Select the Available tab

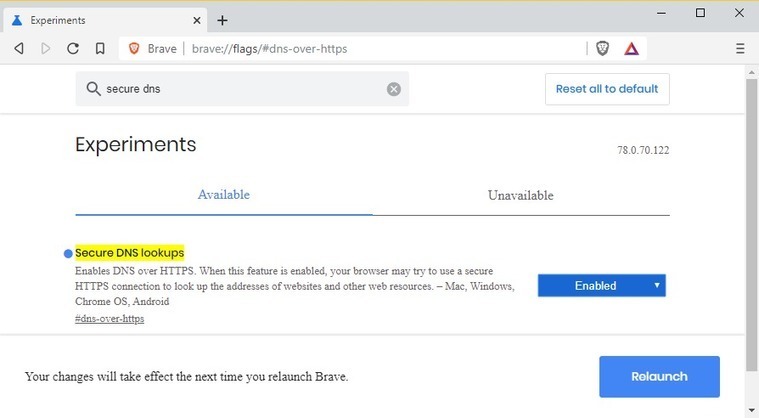[x=224, y=195]
